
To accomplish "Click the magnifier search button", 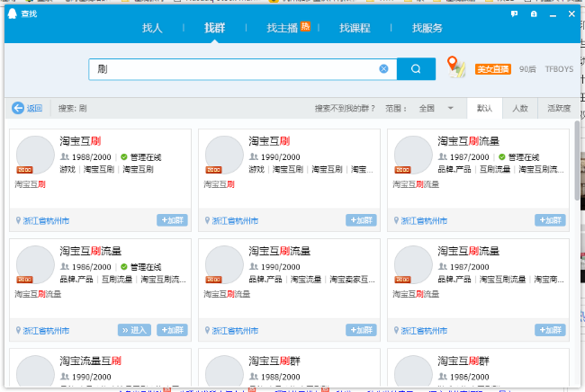I will point(416,68).
